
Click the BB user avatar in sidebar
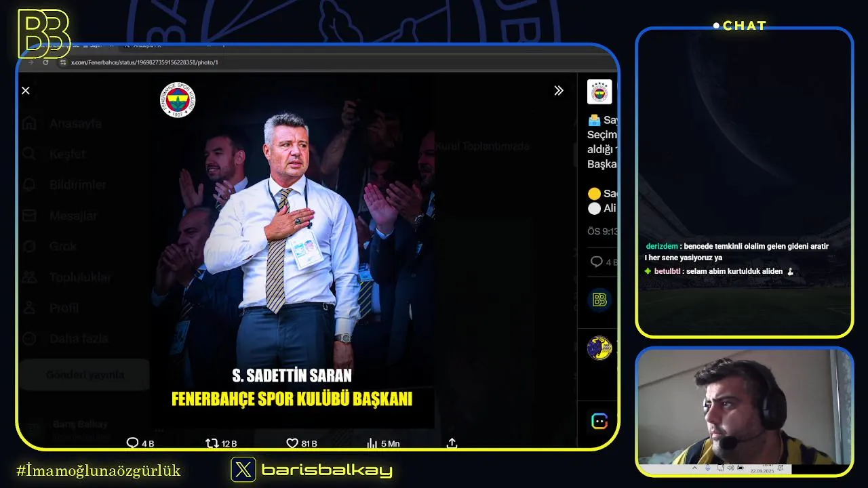click(599, 300)
